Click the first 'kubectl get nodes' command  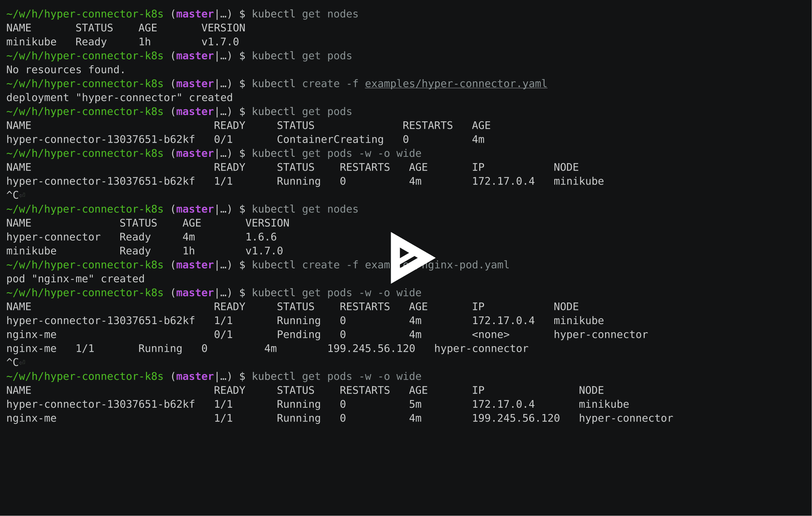[x=305, y=14]
